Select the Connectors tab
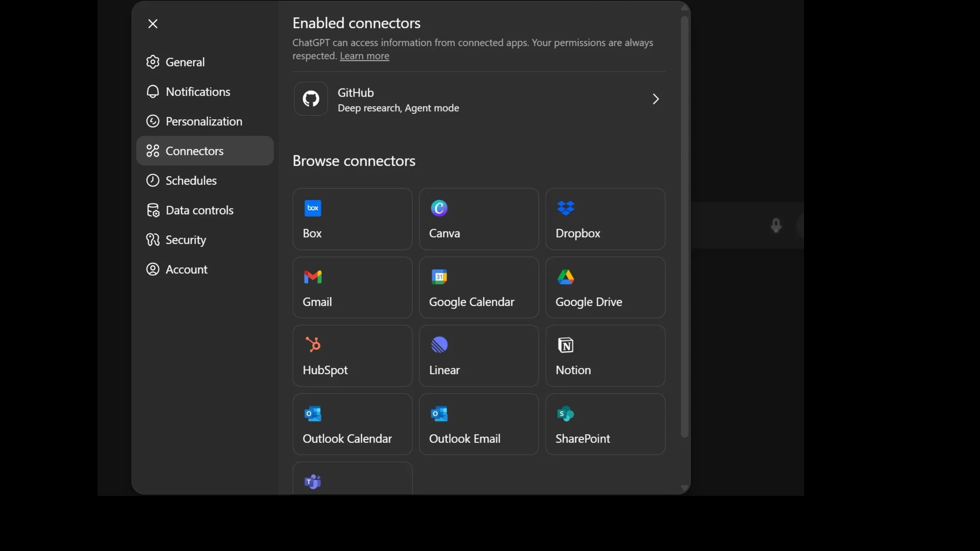This screenshot has width=980, height=551. click(x=205, y=151)
